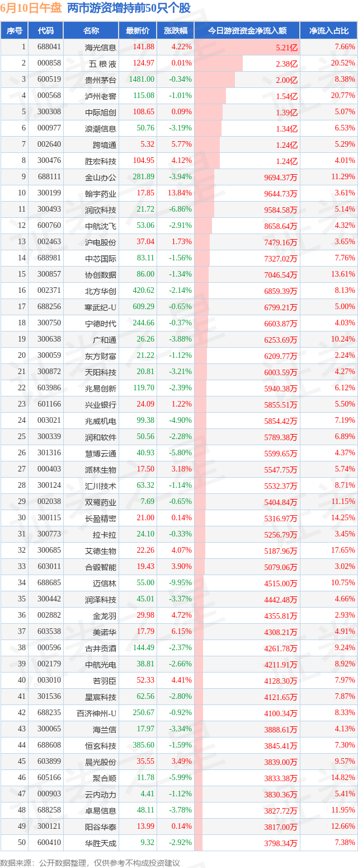Select stock name 润泽科技
The height and width of the screenshot is (868, 358).
pyautogui.click(x=101, y=599)
